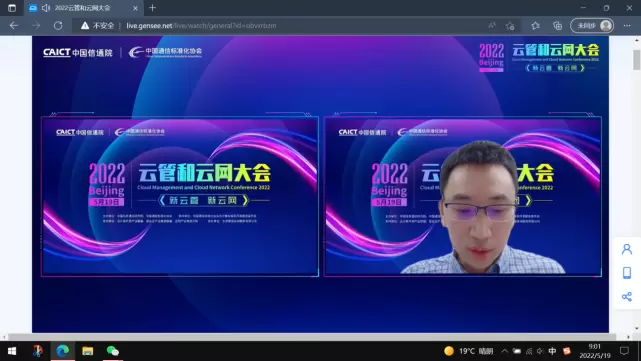Click the share side icon
The height and width of the screenshot is (361, 641).
pos(627,296)
